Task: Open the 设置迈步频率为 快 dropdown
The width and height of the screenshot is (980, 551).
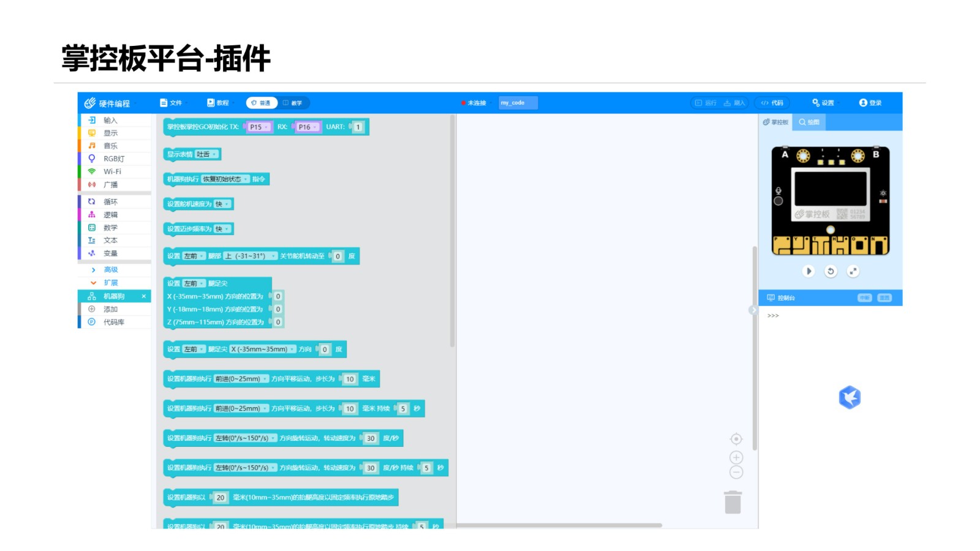Action: tap(222, 229)
